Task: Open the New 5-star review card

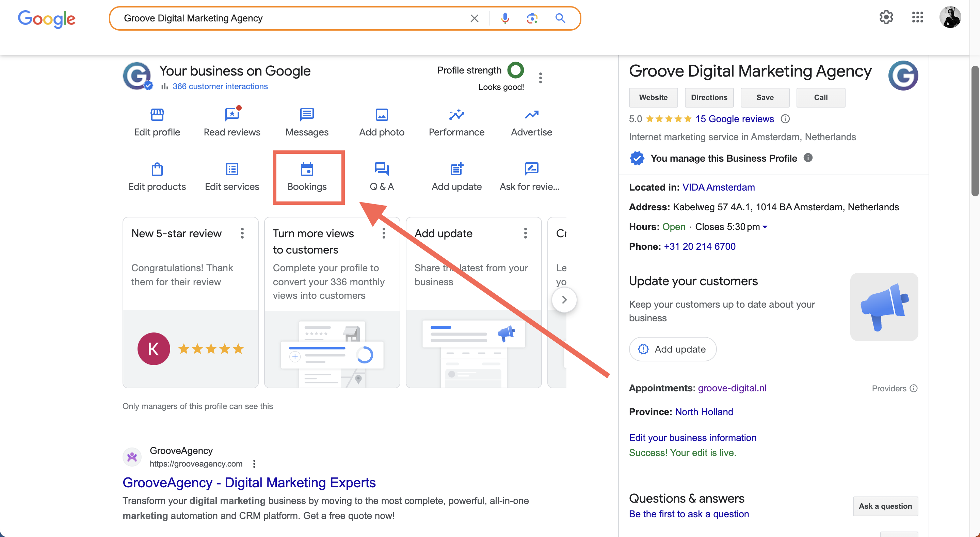Action: click(190, 302)
